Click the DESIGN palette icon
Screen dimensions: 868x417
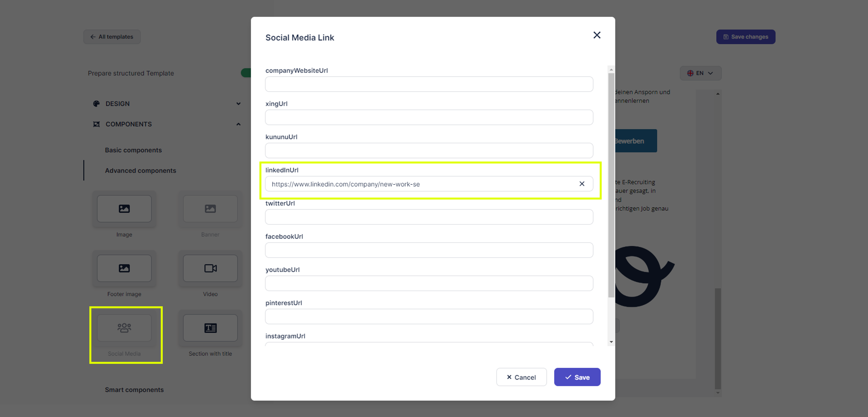click(96, 104)
